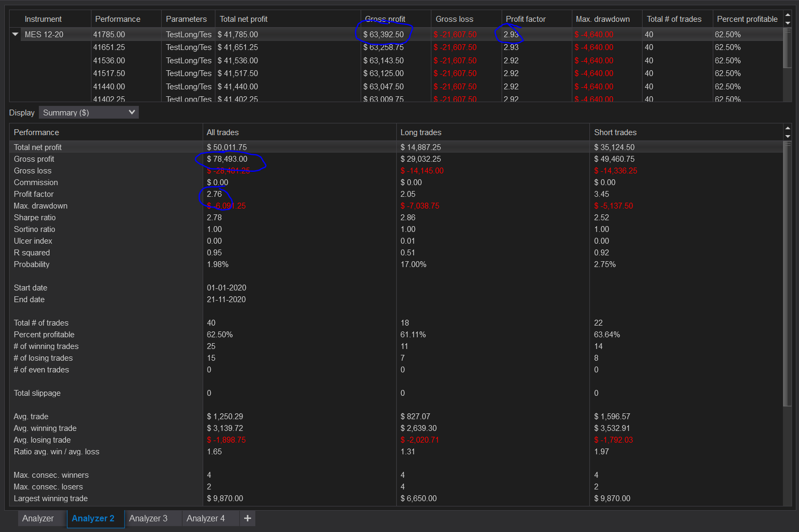The height and width of the screenshot is (532, 799).
Task: Click the down arrow above the summary grid scrollbar
Action: pos(788,136)
